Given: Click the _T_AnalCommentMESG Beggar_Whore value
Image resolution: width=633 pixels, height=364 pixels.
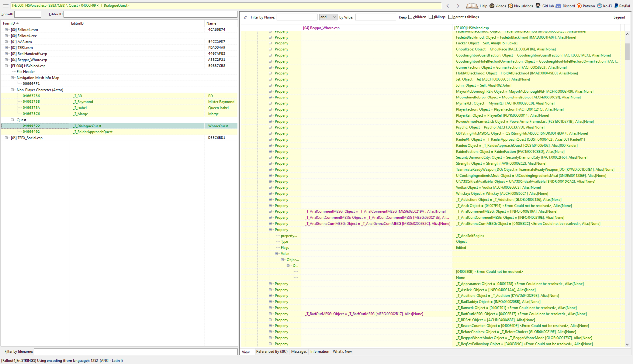Looking at the screenshot, I should 375,211.
